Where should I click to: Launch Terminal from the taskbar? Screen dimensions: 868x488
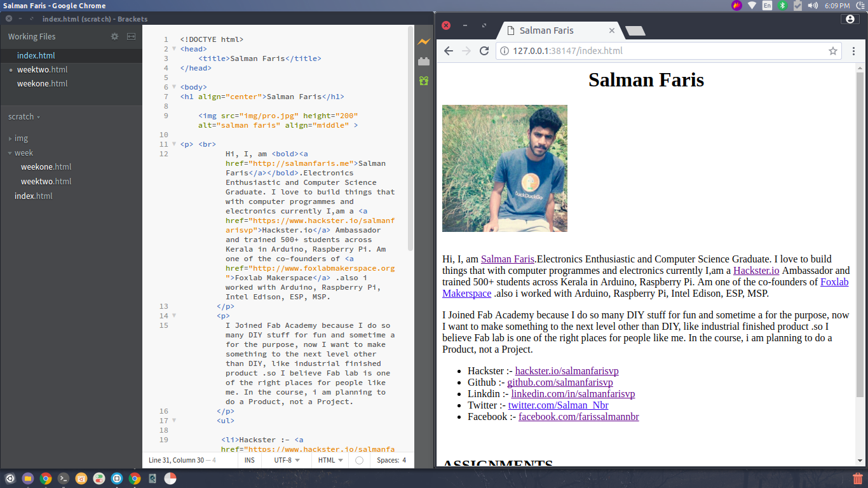pyautogui.click(x=64, y=478)
